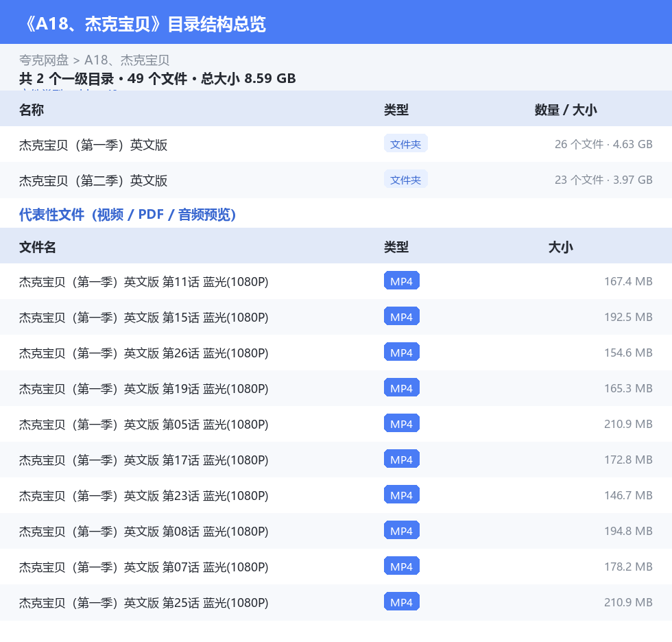Click the 167.4 MB size value
Screen dimensions: 672x642
[x=628, y=281]
